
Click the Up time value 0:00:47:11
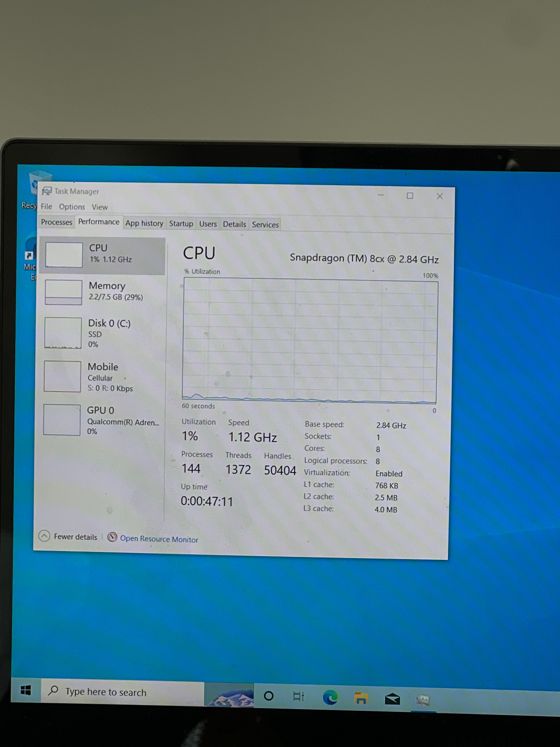point(207,502)
